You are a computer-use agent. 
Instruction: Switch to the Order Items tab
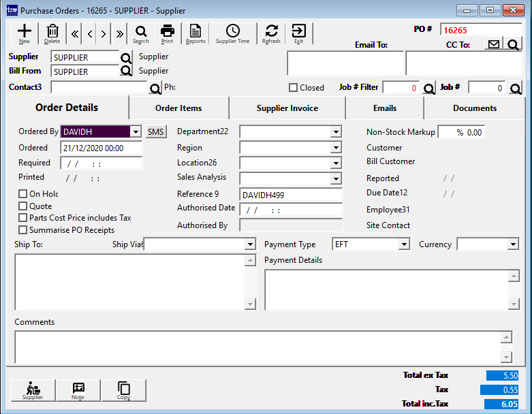tap(178, 108)
